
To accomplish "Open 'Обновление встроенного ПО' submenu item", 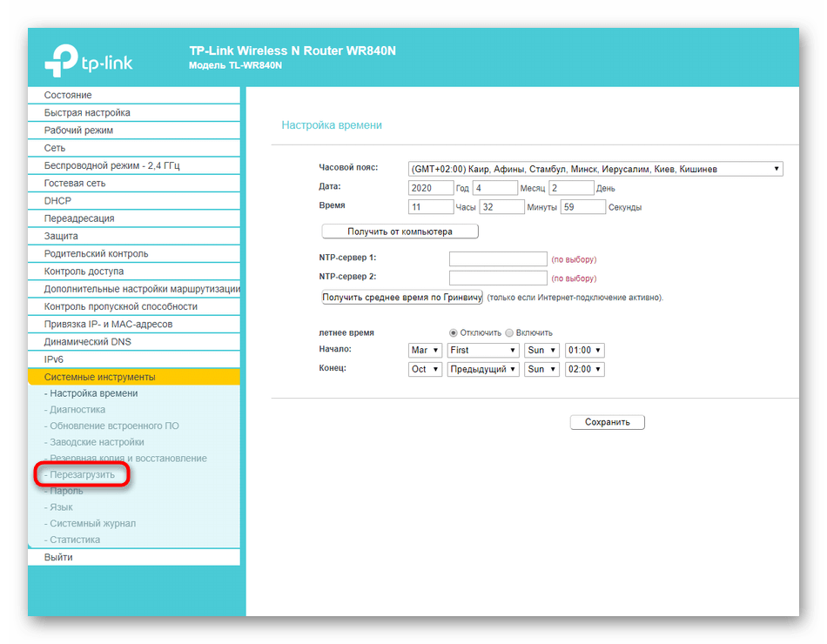I will click(114, 426).
